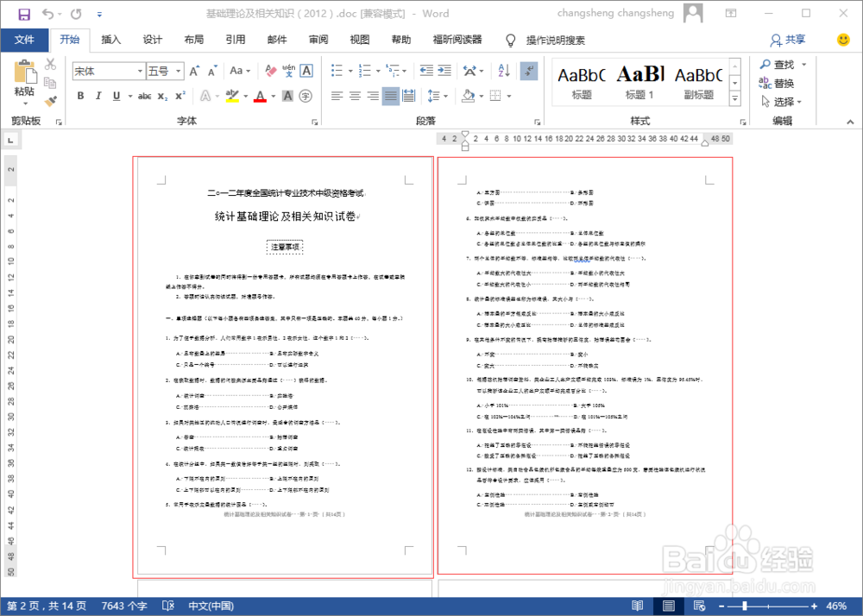Screen dimensions: 863x616
Task: Align text left
Action: point(337,97)
